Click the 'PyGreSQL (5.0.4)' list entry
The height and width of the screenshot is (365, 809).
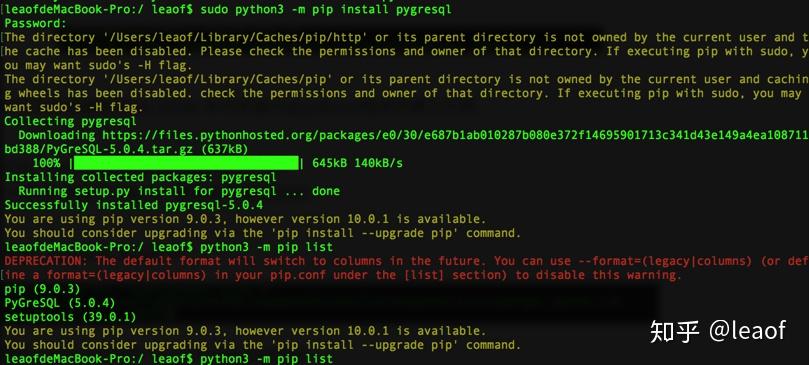(60, 303)
